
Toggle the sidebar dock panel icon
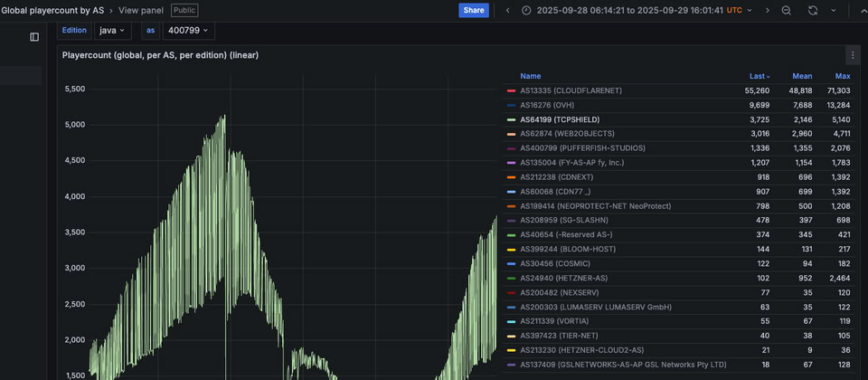tap(34, 37)
